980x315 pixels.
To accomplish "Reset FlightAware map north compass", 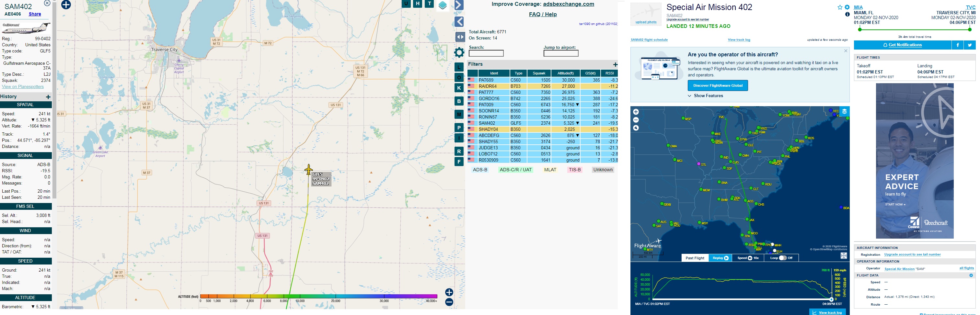I will pyautogui.click(x=636, y=128).
